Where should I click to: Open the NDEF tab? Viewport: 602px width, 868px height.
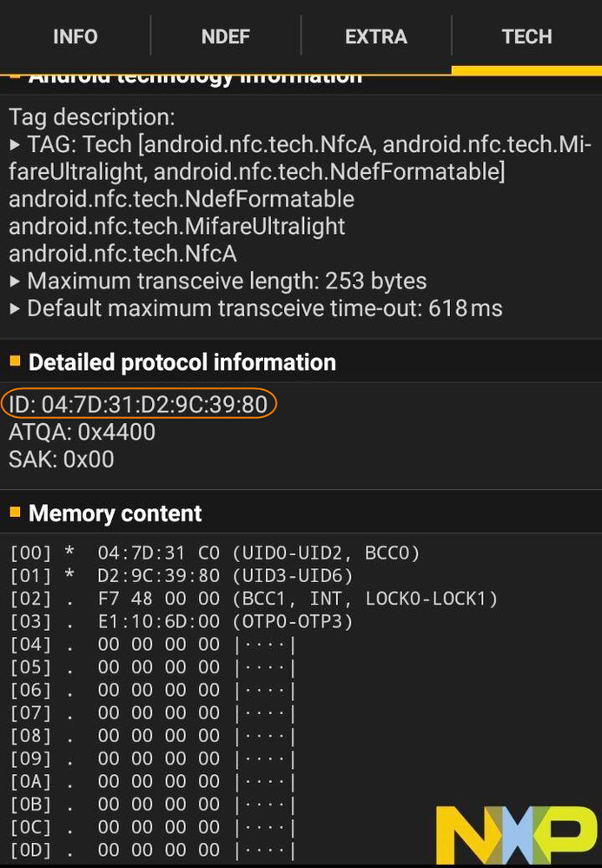226,36
